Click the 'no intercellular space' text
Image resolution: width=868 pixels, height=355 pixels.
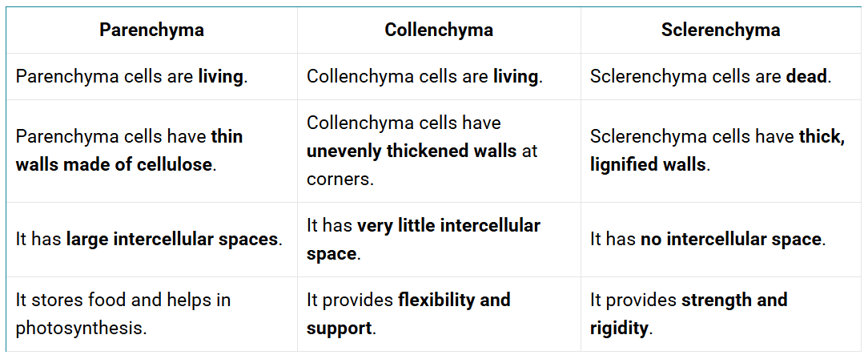click(x=730, y=240)
